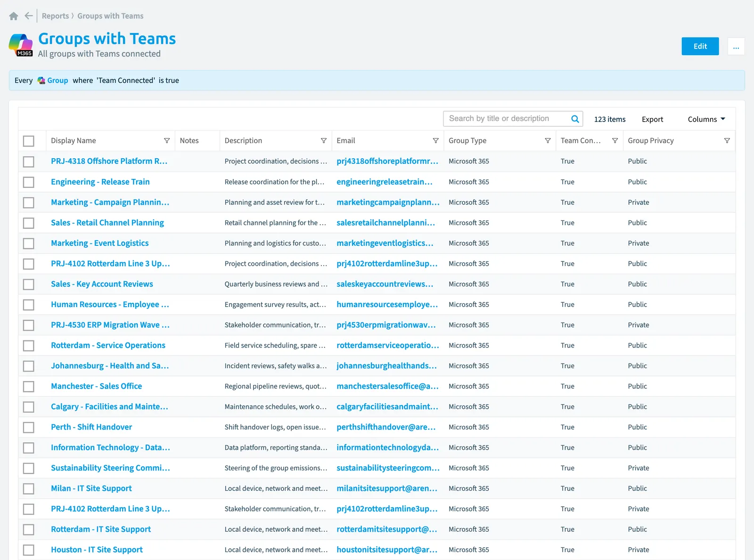Open Sustainability Steering Committee group
The width and height of the screenshot is (754, 560).
(x=110, y=468)
